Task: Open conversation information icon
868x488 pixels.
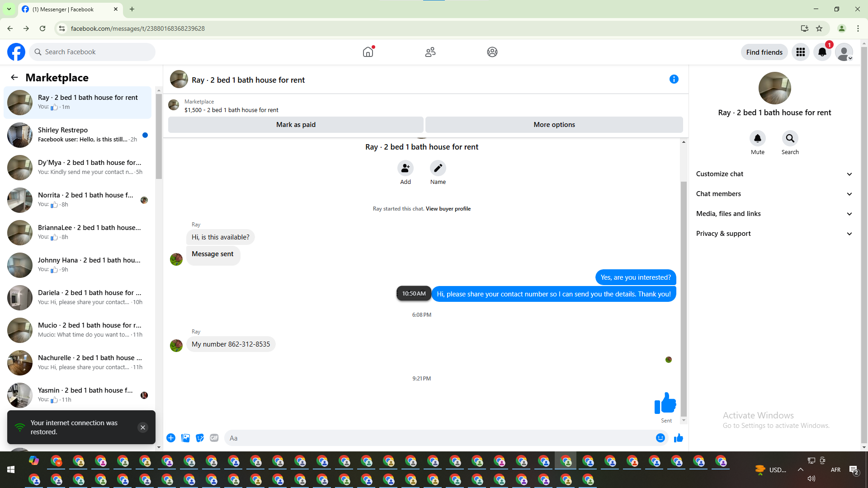Action: pyautogui.click(x=674, y=79)
